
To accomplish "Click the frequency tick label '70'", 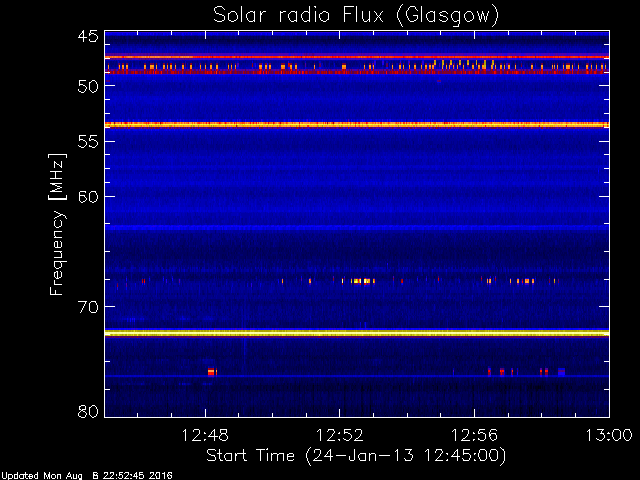I will pyautogui.click(x=88, y=307).
